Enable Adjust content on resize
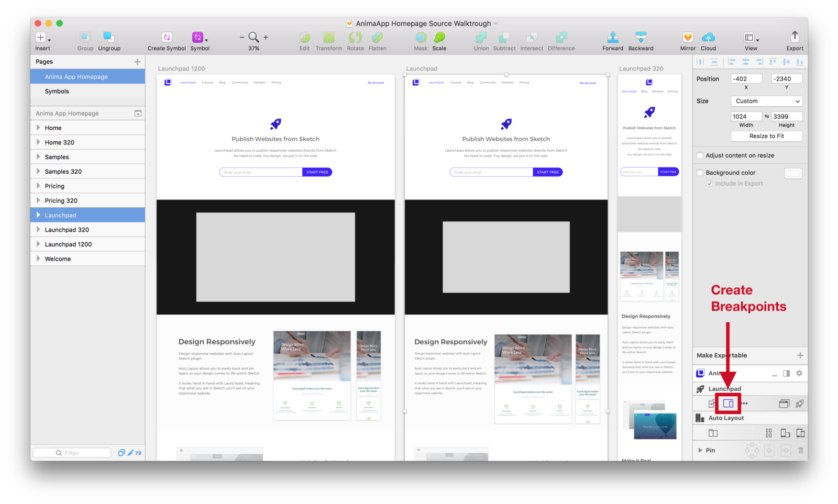Screen dimensions: 838x504 click(x=700, y=155)
